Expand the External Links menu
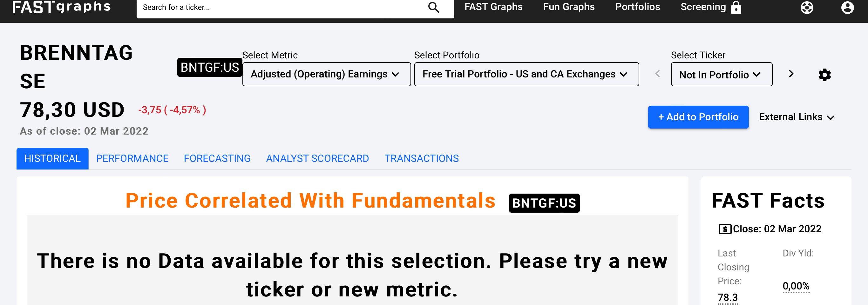Image resolution: width=868 pixels, height=305 pixels. click(796, 117)
